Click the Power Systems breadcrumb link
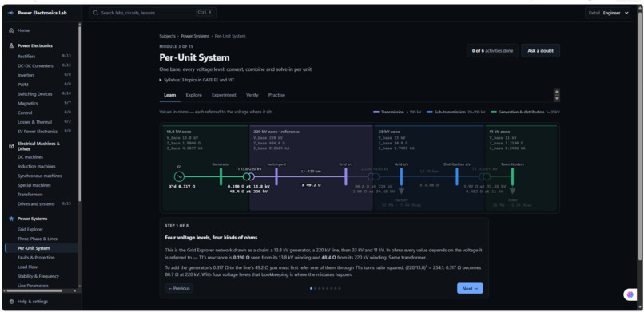The image size is (644, 312). [x=195, y=36]
